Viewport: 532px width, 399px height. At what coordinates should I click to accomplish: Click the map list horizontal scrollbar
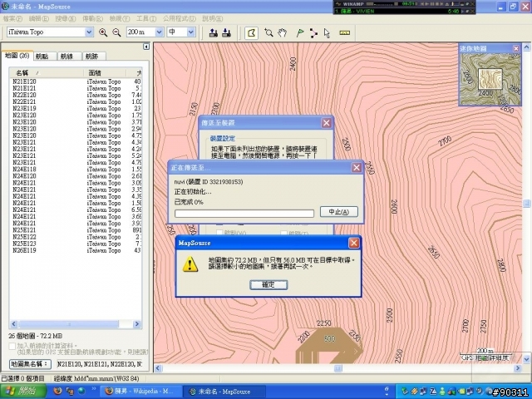tap(76, 324)
